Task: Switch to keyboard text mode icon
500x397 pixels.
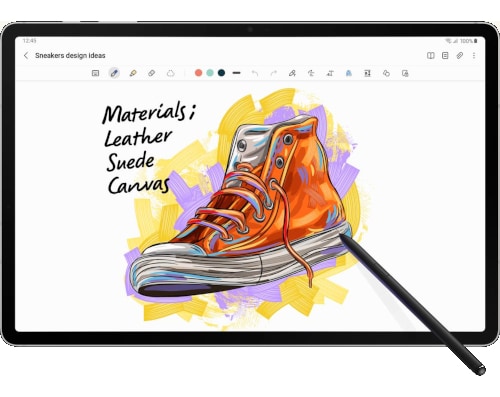Action: (x=95, y=73)
